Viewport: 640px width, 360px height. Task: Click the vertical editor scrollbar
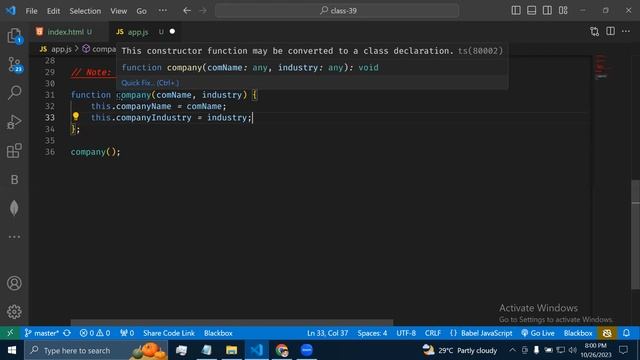(636, 234)
